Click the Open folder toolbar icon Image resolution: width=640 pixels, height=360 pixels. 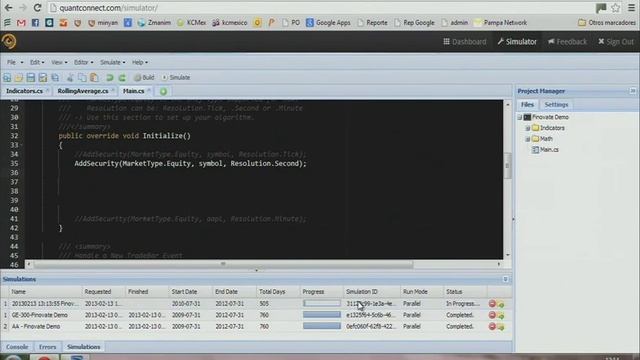tap(19, 77)
